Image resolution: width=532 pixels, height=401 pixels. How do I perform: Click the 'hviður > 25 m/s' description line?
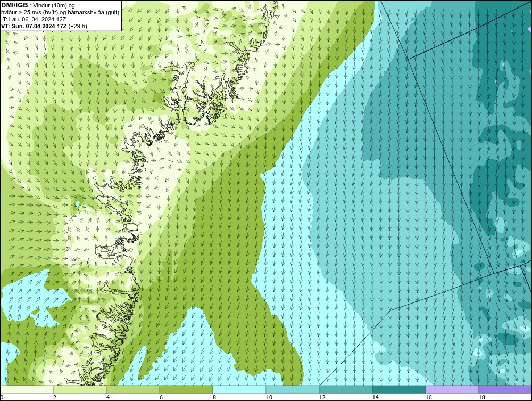click(x=60, y=13)
